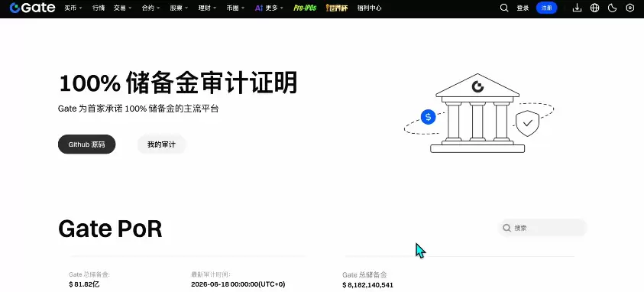Expand the 交易 dropdown menu
Image resolution: width=644 pixels, height=292 pixels.
[x=122, y=8]
